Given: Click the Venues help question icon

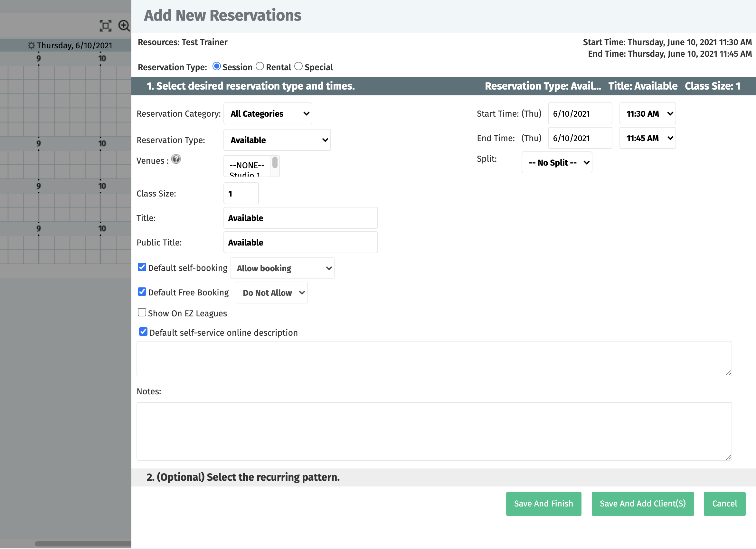Looking at the screenshot, I should click(176, 159).
